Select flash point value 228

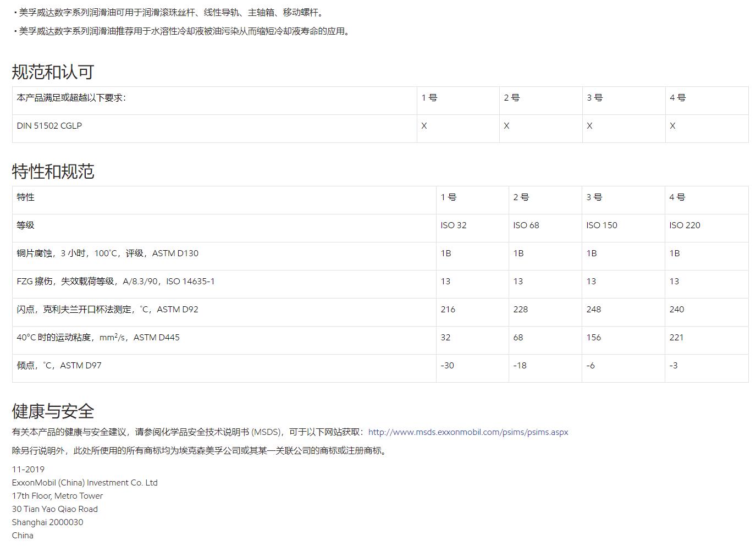tap(520, 310)
